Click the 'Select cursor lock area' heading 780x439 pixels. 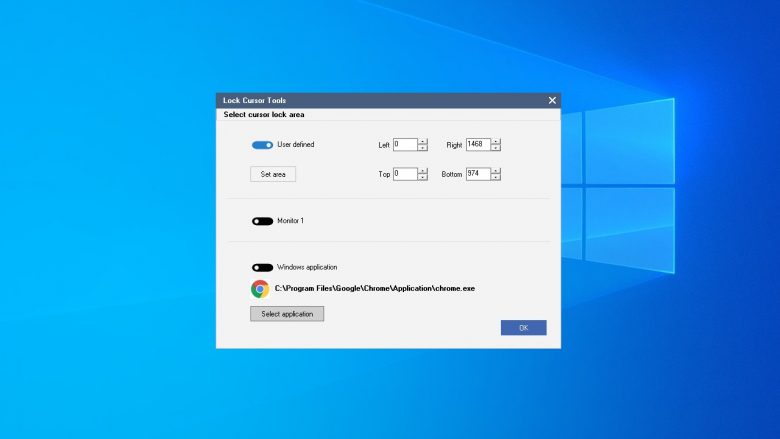(x=264, y=114)
